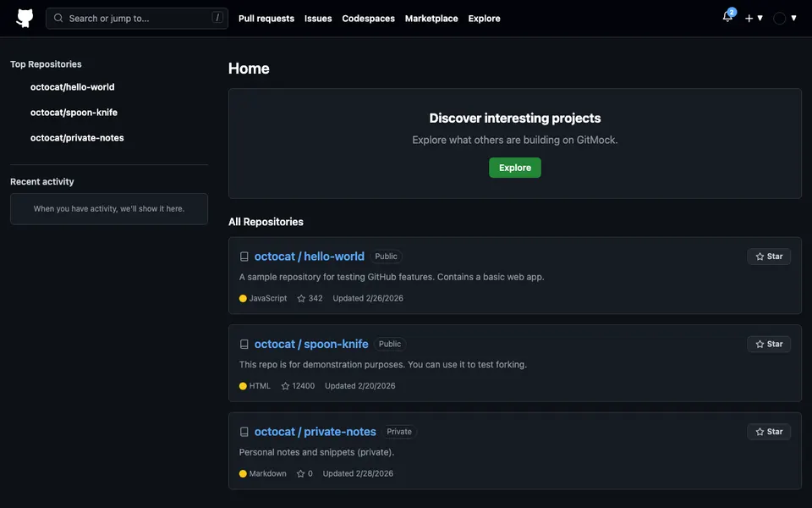The width and height of the screenshot is (812, 508).
Task: Go to Explore in top navigation
Action: [484, 18]
